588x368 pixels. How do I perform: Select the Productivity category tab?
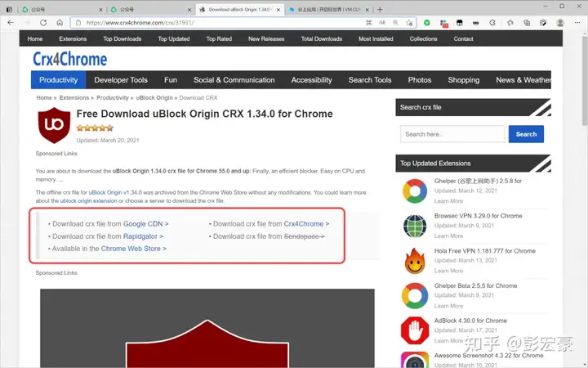[x=59, y=80]
